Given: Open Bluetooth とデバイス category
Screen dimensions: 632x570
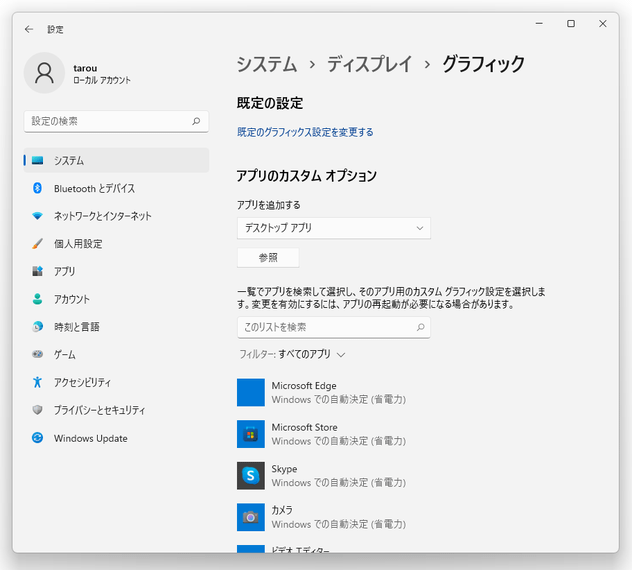Looking at the screenshot, I should (116, 188).
